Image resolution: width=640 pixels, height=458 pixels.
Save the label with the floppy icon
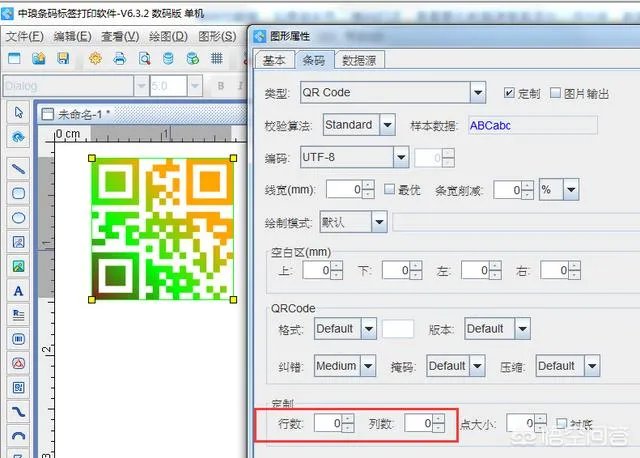coord(63,58)
